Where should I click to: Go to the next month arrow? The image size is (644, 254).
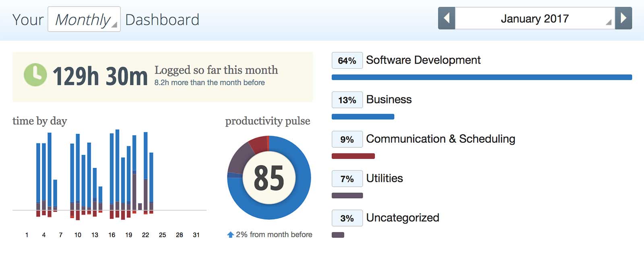coord(623,18)
